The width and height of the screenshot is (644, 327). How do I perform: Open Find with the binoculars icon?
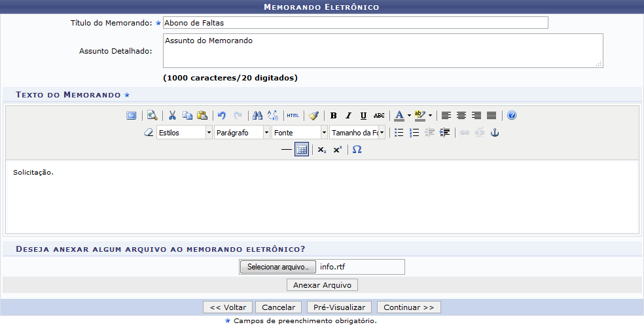(257, 116)
